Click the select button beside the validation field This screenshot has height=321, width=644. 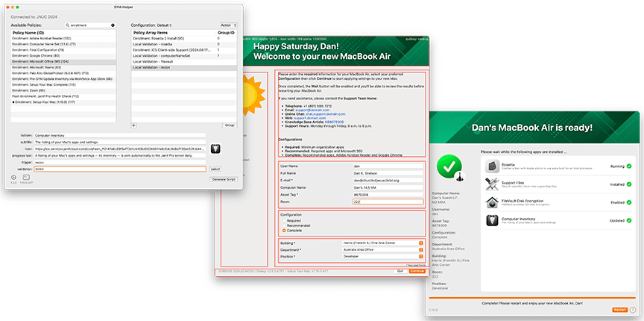215,169
